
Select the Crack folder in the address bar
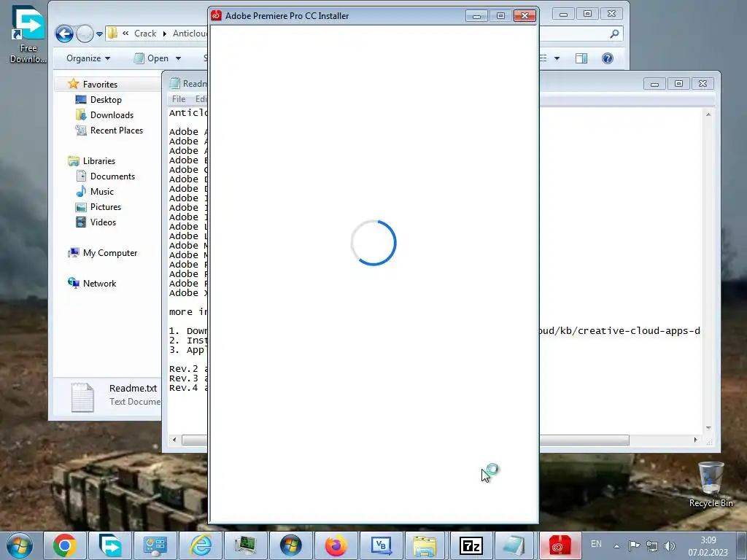click(145, 34)
